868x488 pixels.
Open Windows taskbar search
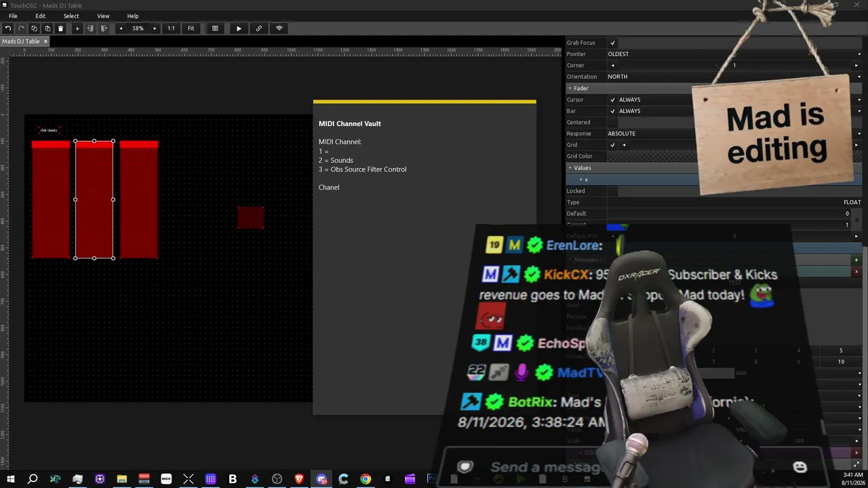(33, 479)
